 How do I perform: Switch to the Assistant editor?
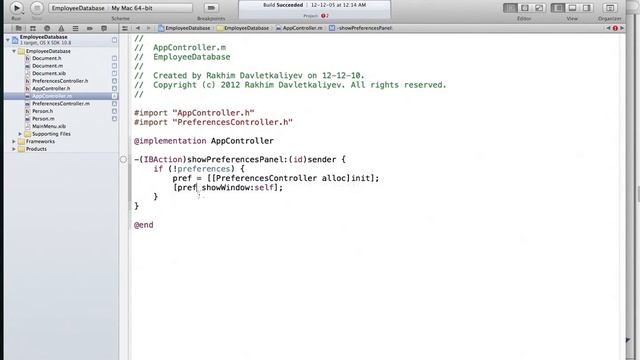(524, 8)
